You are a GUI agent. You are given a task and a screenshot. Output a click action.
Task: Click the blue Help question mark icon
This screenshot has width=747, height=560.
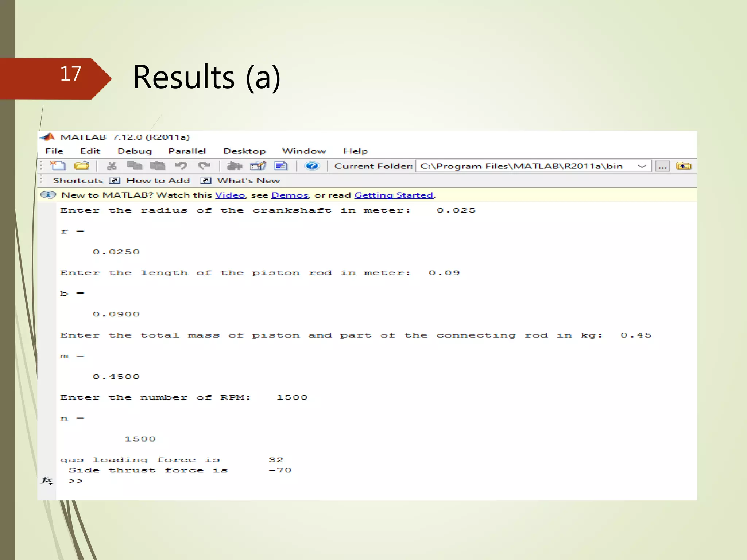click(x=312, y=166)
